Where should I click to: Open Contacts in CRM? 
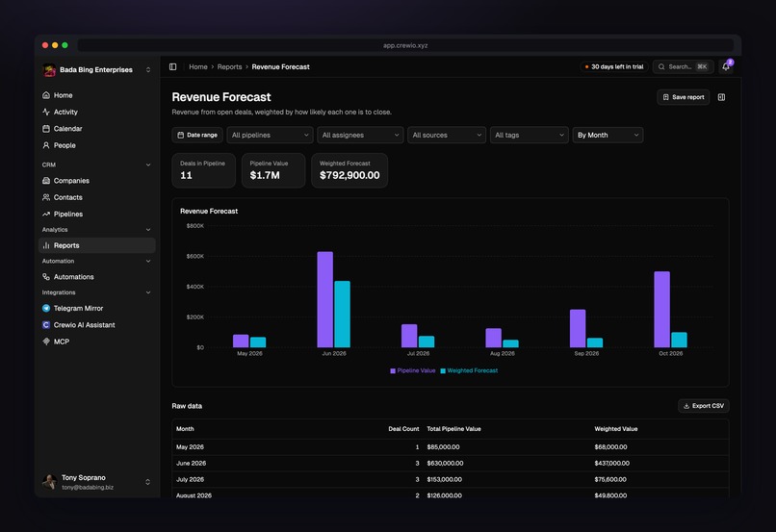tap(96, 197)
